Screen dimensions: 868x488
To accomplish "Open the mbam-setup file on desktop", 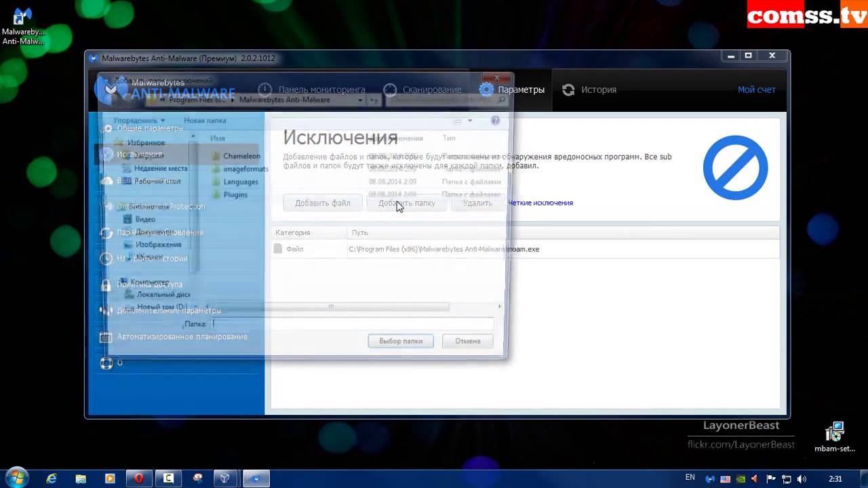I will point(835,437).
